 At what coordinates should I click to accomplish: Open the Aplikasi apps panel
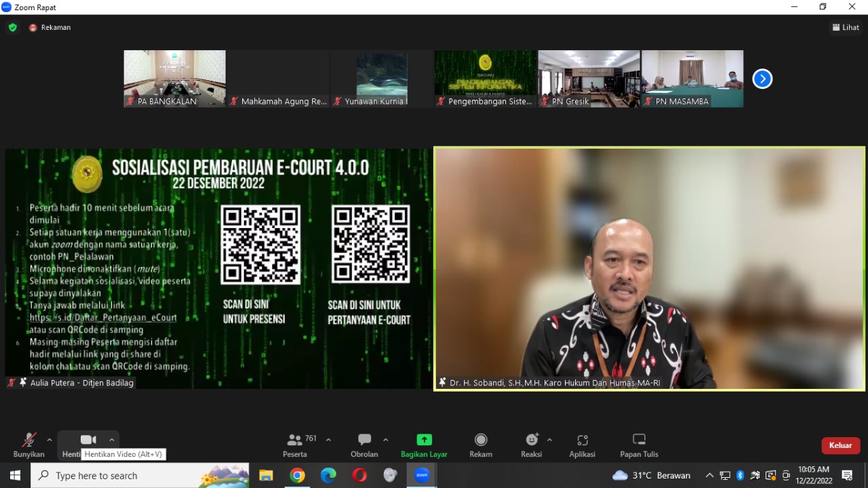point(582,445)
